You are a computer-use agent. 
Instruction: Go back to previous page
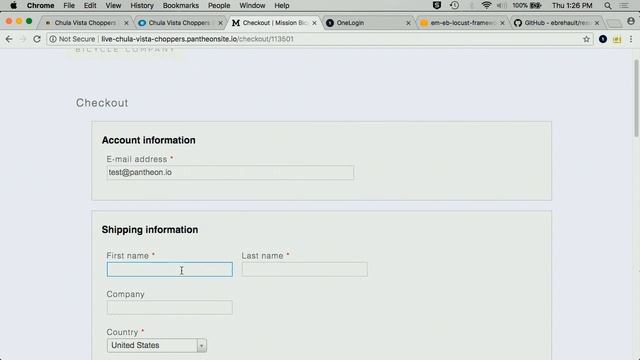tap(9, 39)
